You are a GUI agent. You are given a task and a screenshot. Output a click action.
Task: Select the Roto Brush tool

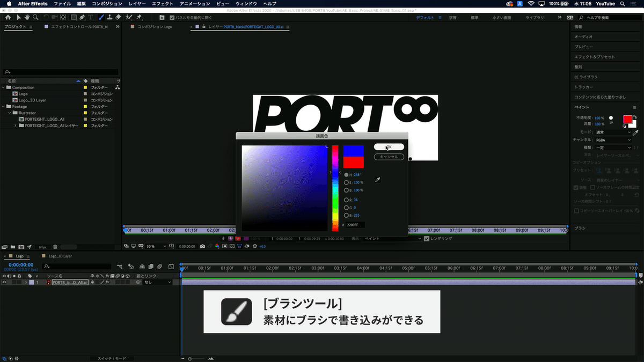pos(129,17)
